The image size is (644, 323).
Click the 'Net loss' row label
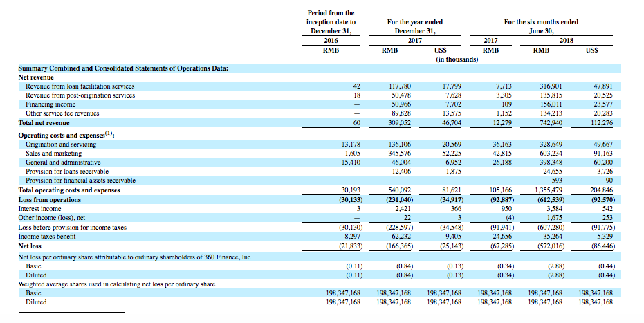click(30, 246)
